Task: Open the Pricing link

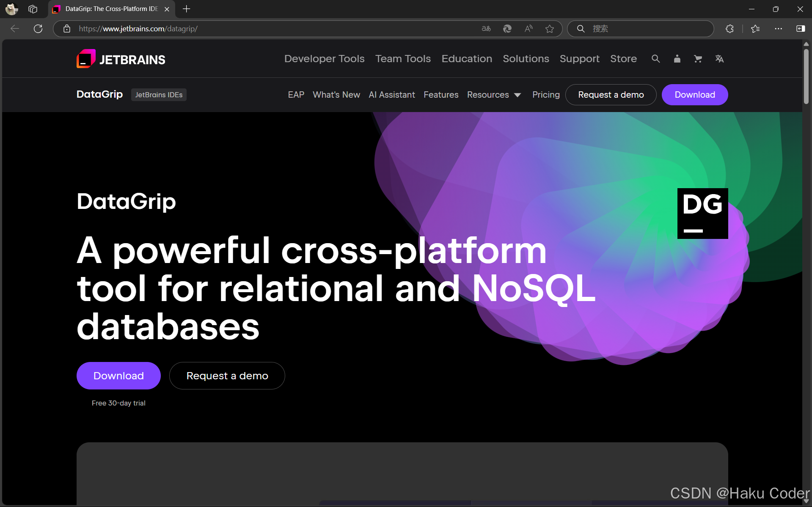Action: pyautogui.click(x=546, y=95)
